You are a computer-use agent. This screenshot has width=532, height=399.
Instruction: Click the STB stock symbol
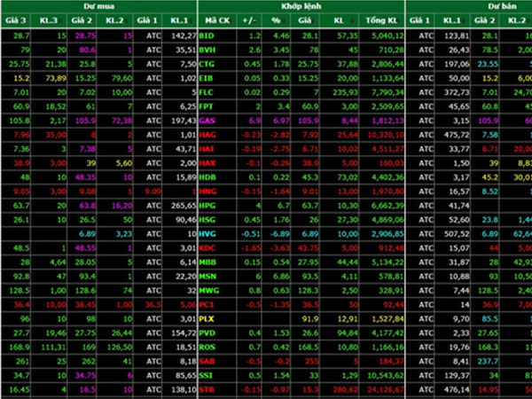tap(207, 390)
